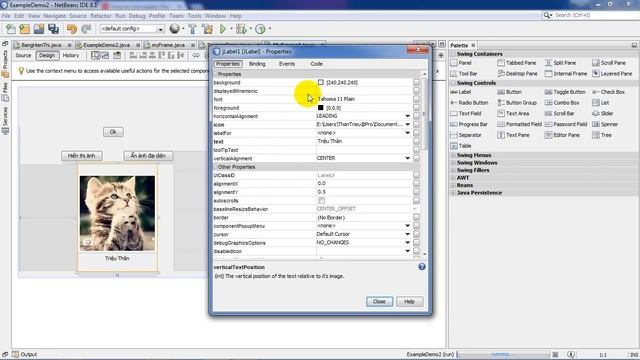Switch to the Events tab
The height and width of the screenshot is (360, 640).
click(x=287, y=64)
